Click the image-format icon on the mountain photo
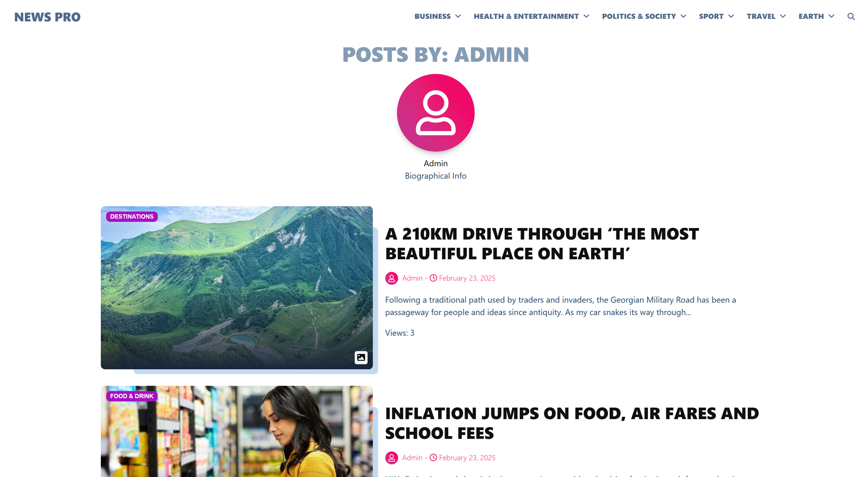 point(361,357)
